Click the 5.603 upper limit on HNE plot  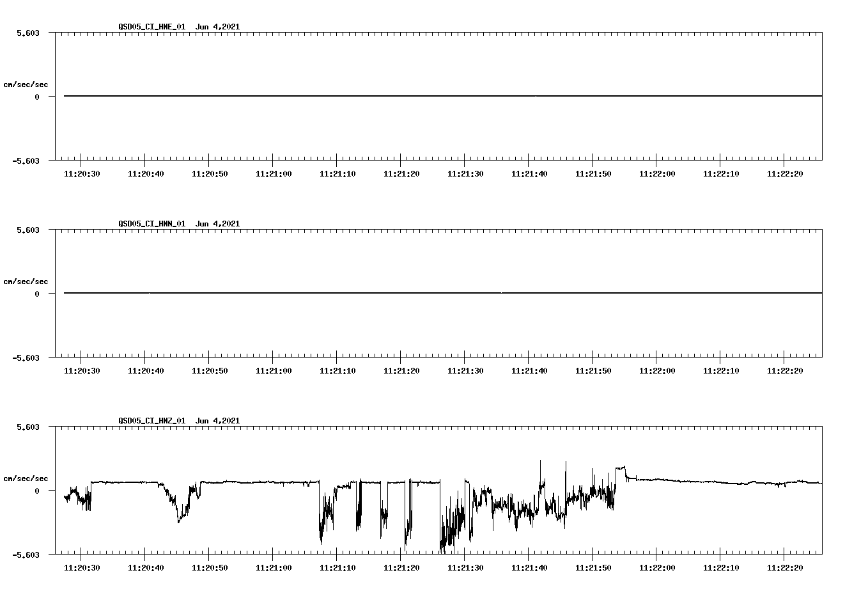28,33
